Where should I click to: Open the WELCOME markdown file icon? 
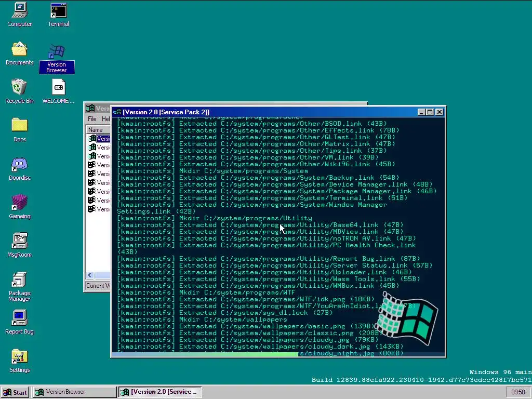(x=58, y=91)
